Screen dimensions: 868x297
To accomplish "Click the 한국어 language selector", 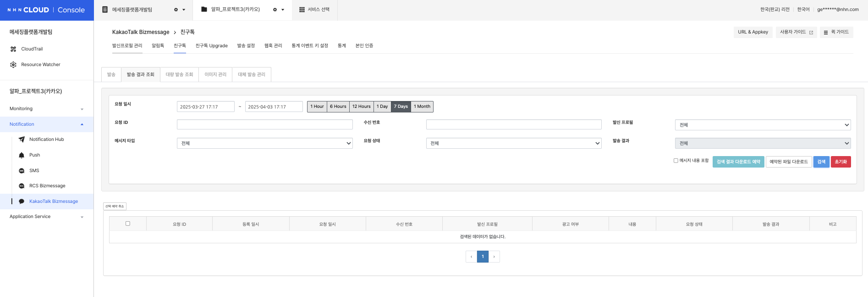I will pyautogui.click(x=803, y=10).
